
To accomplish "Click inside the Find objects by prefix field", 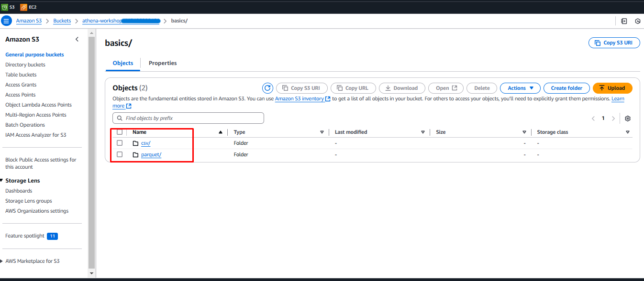I will [188, 118].
